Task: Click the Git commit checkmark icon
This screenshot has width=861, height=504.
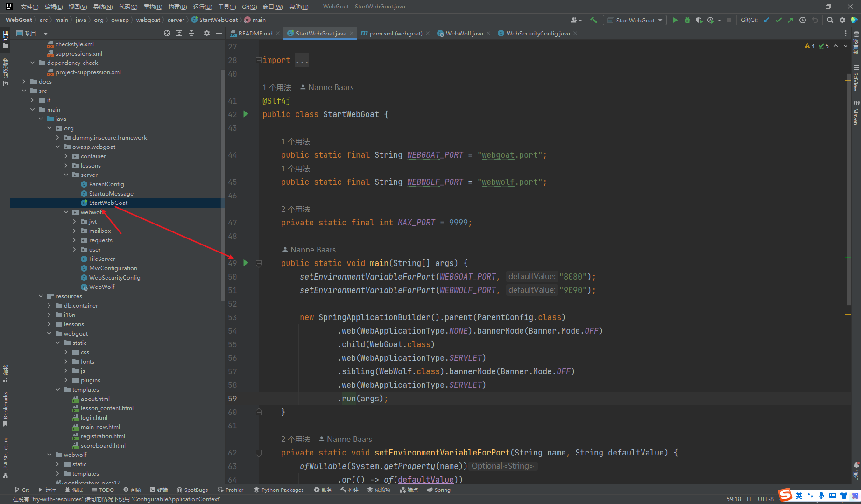Action: click(778, 20)
